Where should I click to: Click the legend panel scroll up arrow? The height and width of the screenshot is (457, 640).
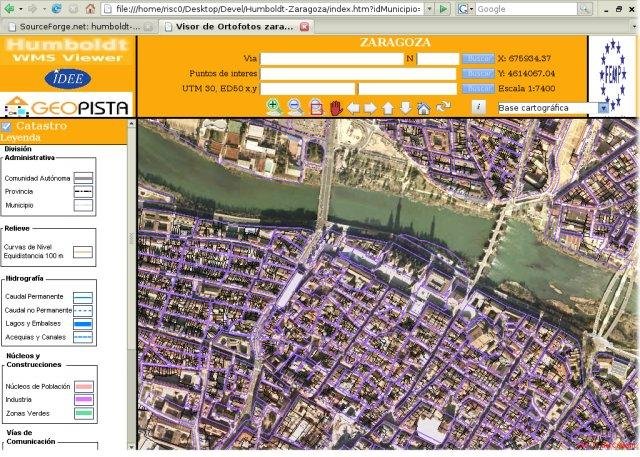point(131,124)
